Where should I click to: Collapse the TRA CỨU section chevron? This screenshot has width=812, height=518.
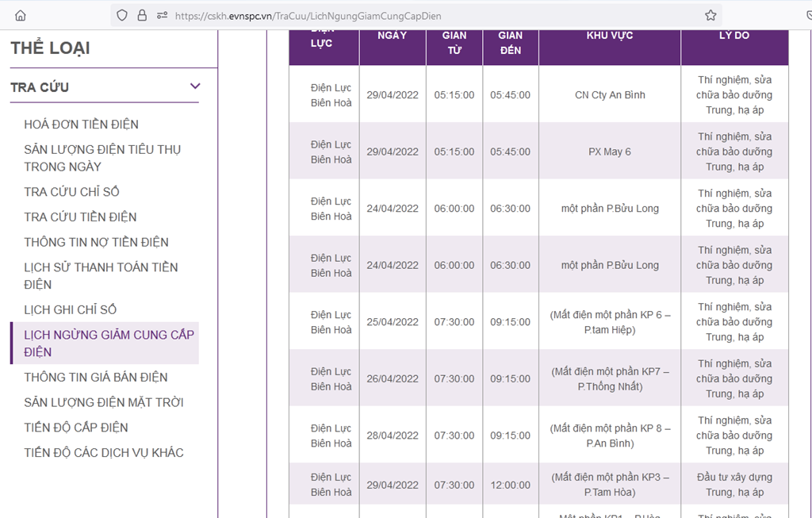(x=195, y=86)
